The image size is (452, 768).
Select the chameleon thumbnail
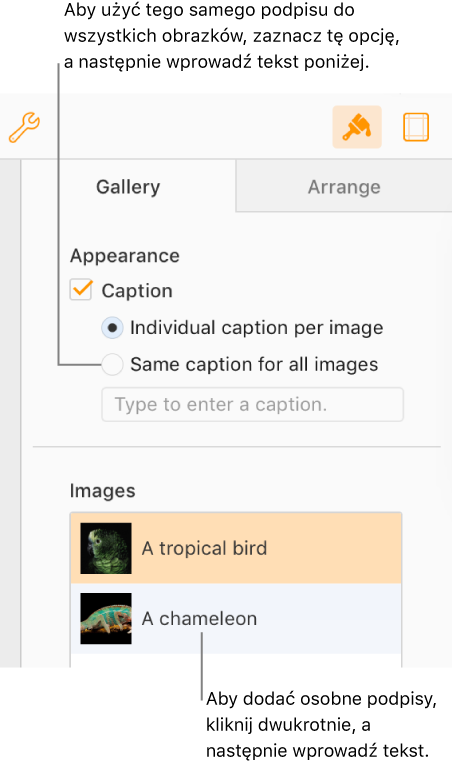tap(106, 619)
